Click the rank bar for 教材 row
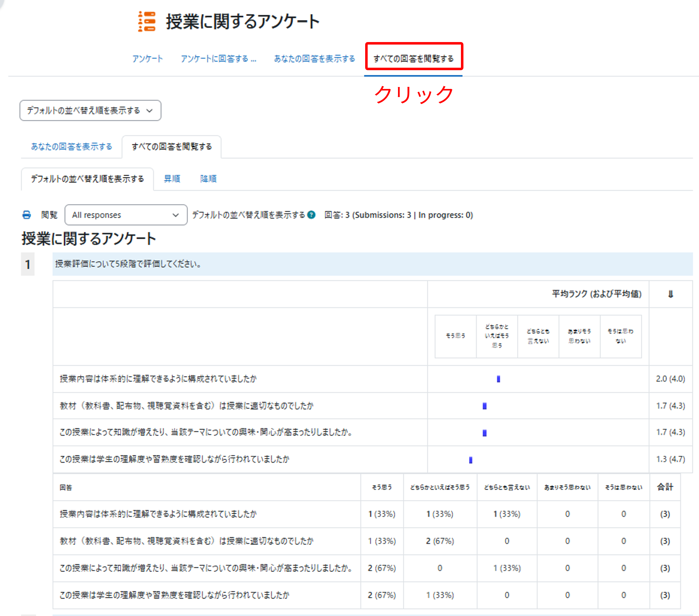 tap(485, 406)
